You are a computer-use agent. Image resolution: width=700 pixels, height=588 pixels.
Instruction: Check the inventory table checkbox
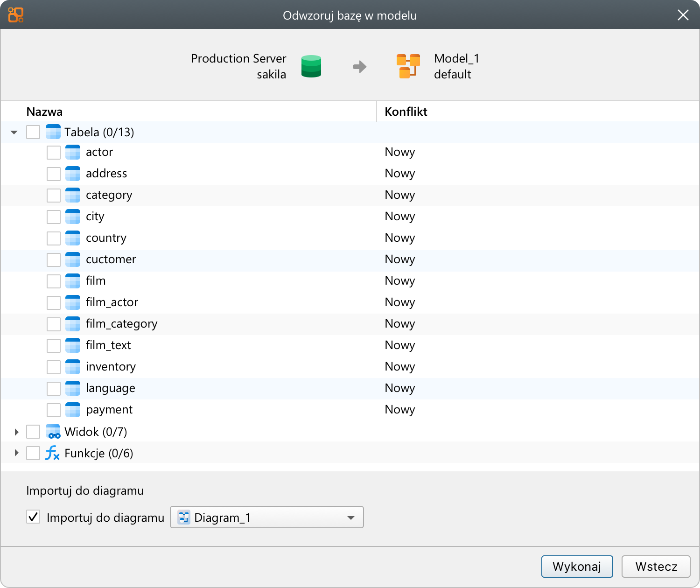(54, 367)
